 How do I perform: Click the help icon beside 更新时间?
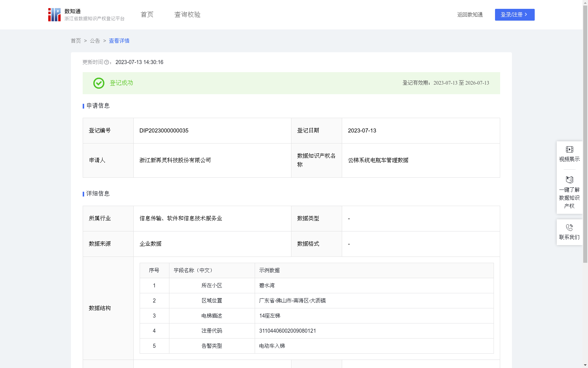click(107, 63)
